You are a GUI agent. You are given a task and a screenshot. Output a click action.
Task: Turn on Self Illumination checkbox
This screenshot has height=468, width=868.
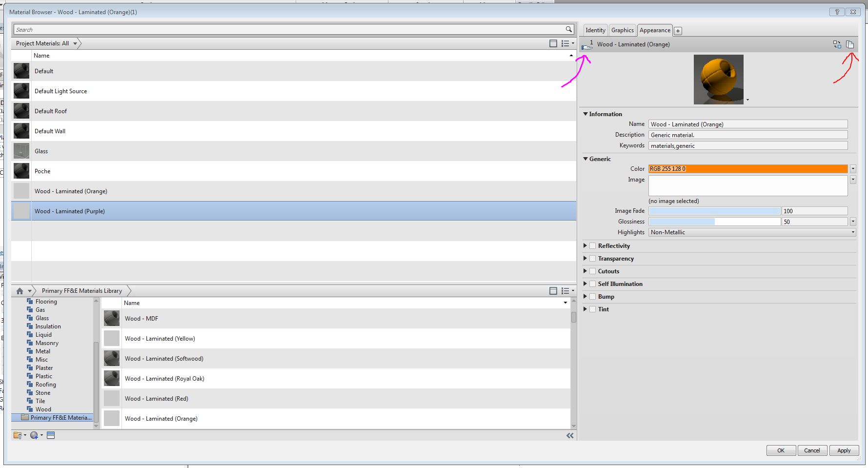click(592, 284)
